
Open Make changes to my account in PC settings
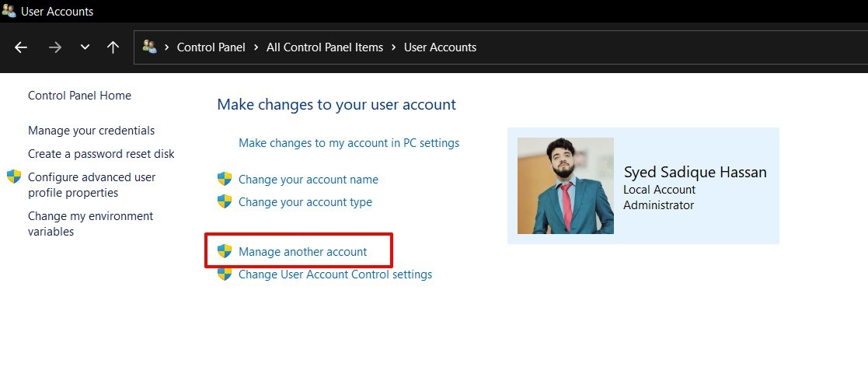349,143
